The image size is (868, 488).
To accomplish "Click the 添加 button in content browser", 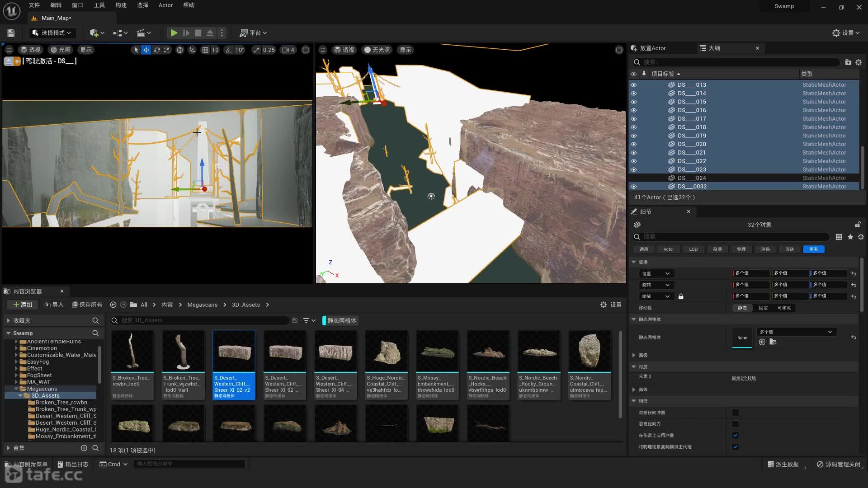I will point(23,305).
